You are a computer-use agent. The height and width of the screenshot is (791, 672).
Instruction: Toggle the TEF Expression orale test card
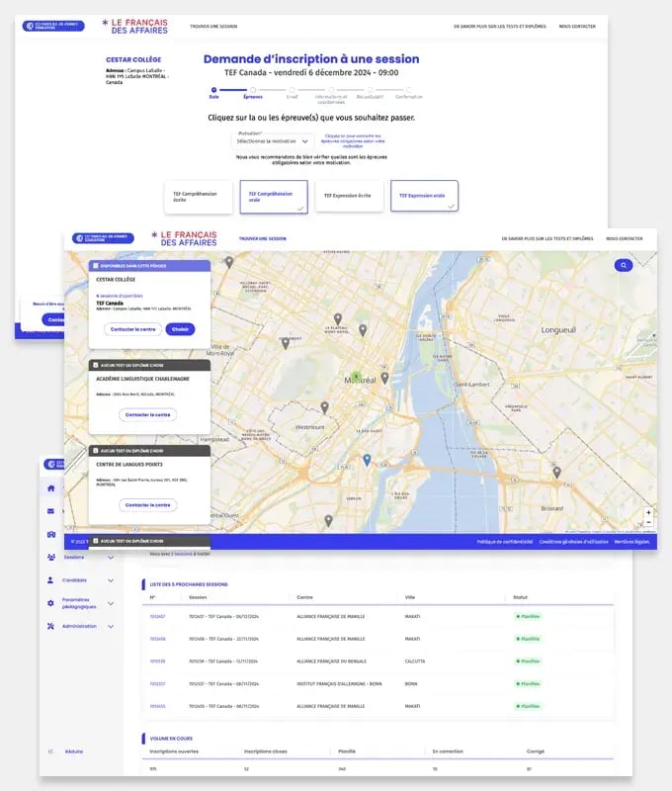pos(424,197)
